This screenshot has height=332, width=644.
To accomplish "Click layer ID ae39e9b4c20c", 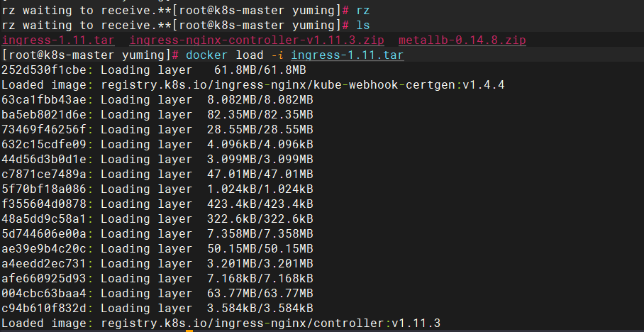I will [x=44, y=248].
